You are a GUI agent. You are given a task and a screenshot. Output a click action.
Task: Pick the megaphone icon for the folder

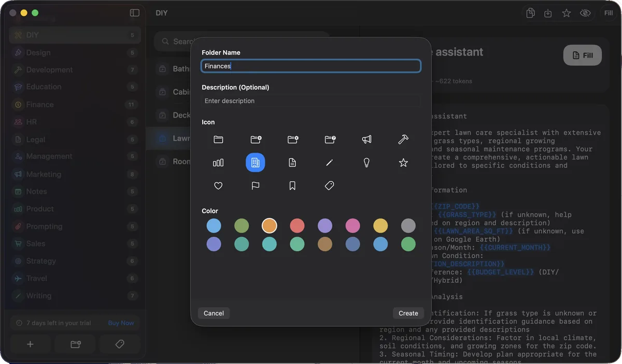(366, 139)
